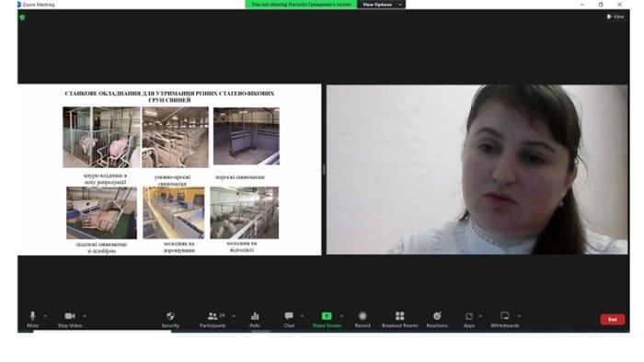Click the green Share Screen button
The height and width of the screenshot is (362, 644).
(327, 320)
